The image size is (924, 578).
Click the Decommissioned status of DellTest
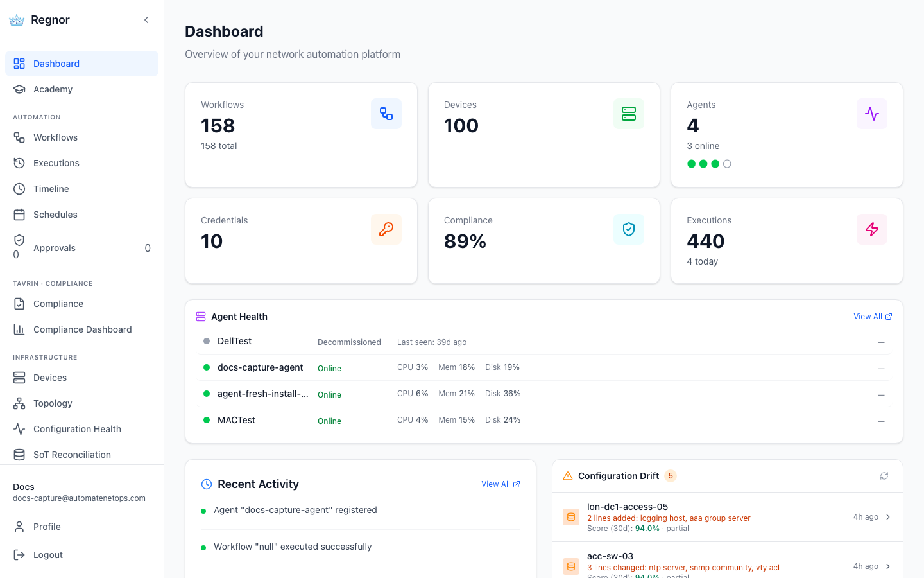pos(349,342)
